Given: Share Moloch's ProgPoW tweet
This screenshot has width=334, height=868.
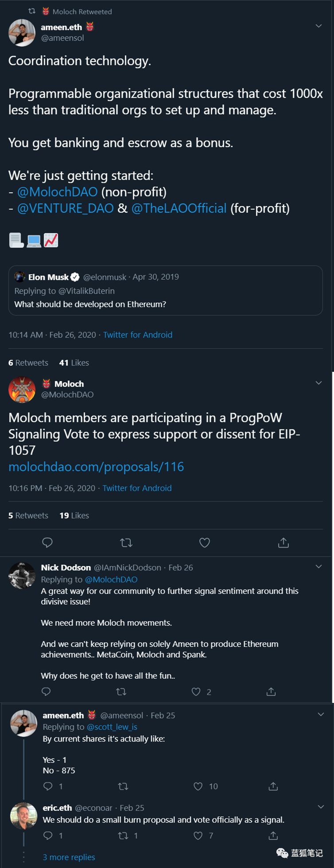Looking at the screenshot, I should coord(284,543).
